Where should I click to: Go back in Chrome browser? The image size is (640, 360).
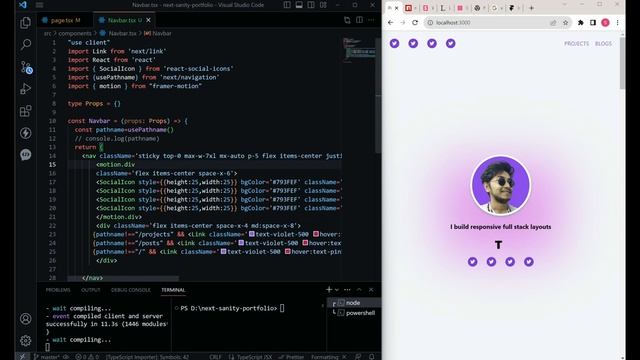point(391,22)
